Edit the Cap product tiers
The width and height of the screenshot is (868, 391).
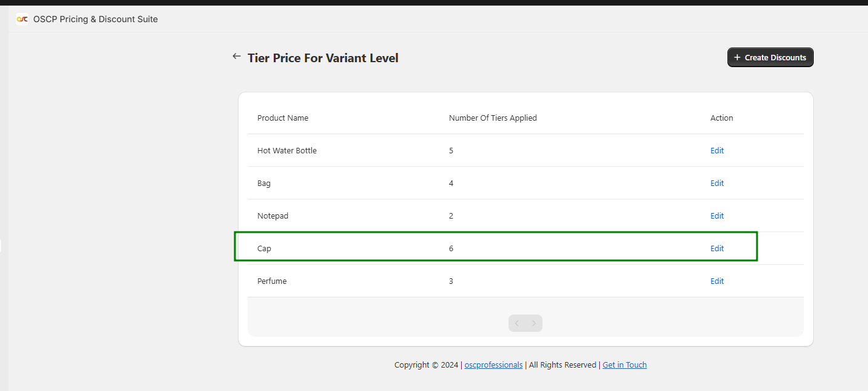tap(716, 248)
